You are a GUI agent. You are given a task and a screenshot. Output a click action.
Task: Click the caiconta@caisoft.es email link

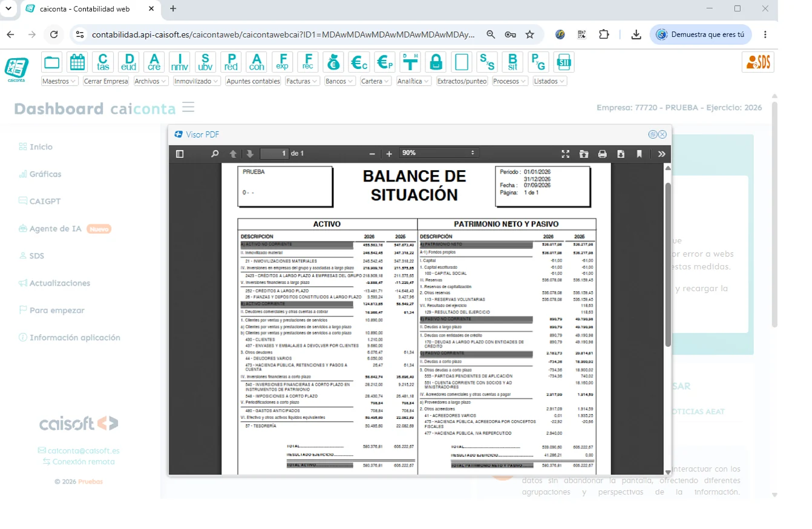click(x=79, y=450)
